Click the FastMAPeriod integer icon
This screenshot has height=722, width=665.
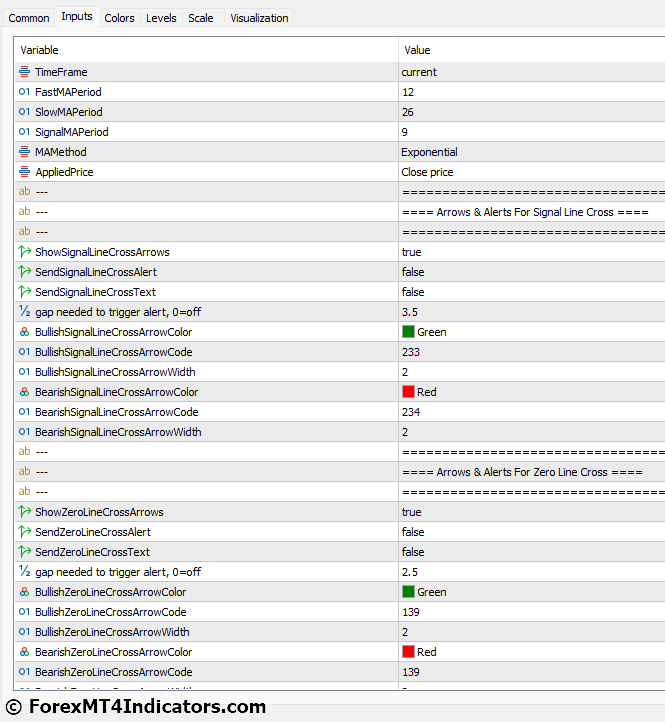(25, 92)
